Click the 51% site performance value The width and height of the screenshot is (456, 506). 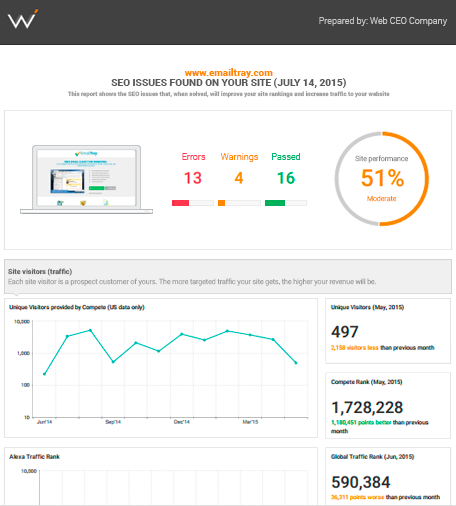pos(382,178)
